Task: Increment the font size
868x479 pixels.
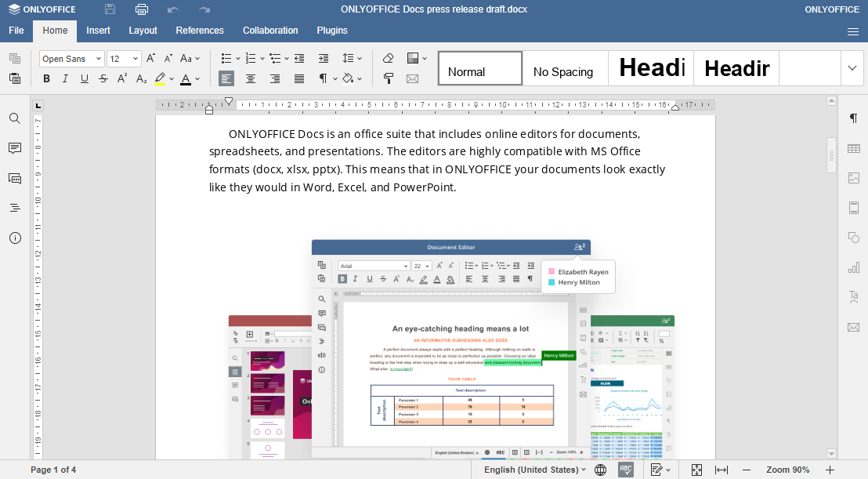Action: click(x=150, y=58)
